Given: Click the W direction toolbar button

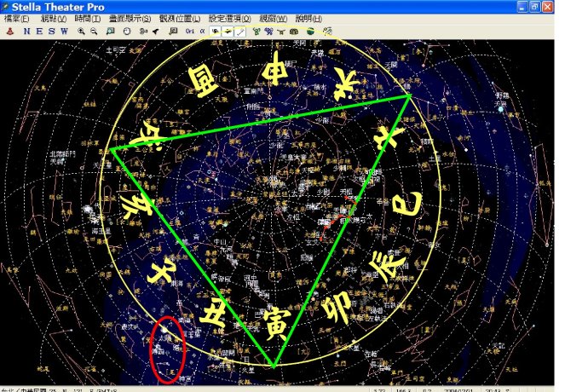Looking at the screenshot, I should [x=64, y=31].
